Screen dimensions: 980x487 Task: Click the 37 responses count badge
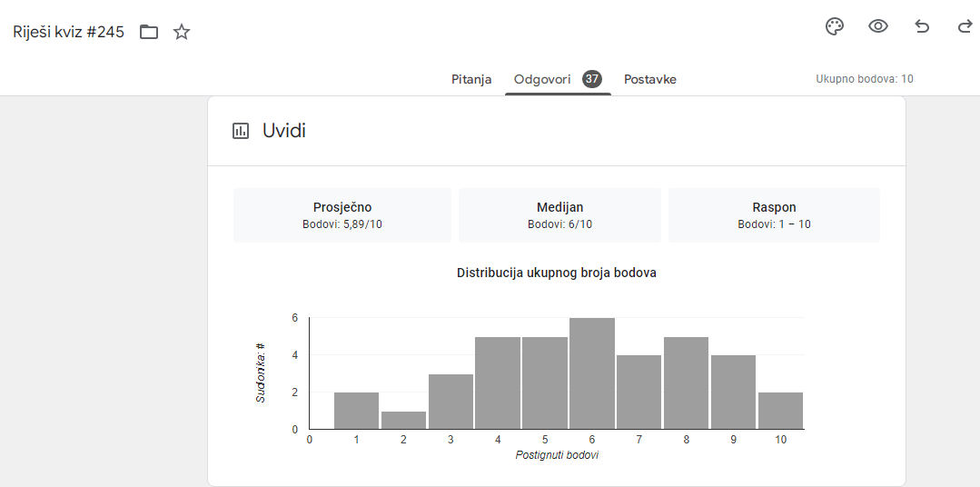[592, 79]
